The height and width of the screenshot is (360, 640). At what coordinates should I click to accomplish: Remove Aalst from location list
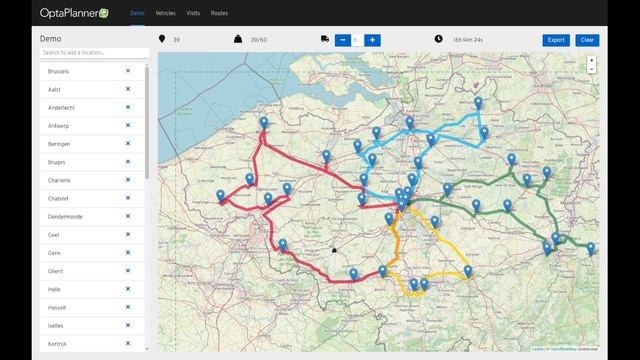pos(128,89)
